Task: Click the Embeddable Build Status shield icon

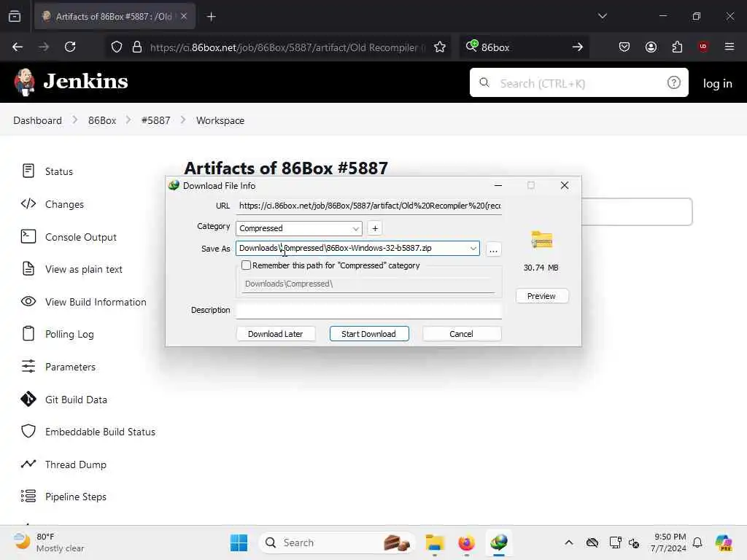Action: pyautogui.click(x=28, y=431)
